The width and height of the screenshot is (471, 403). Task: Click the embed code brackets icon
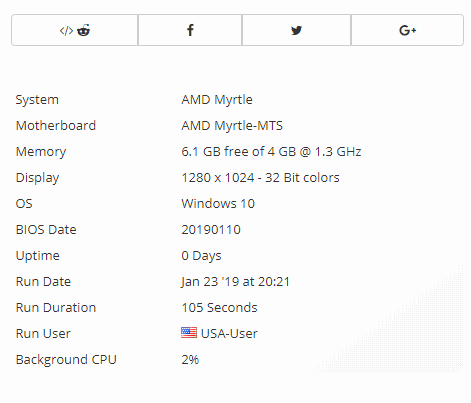66,31
